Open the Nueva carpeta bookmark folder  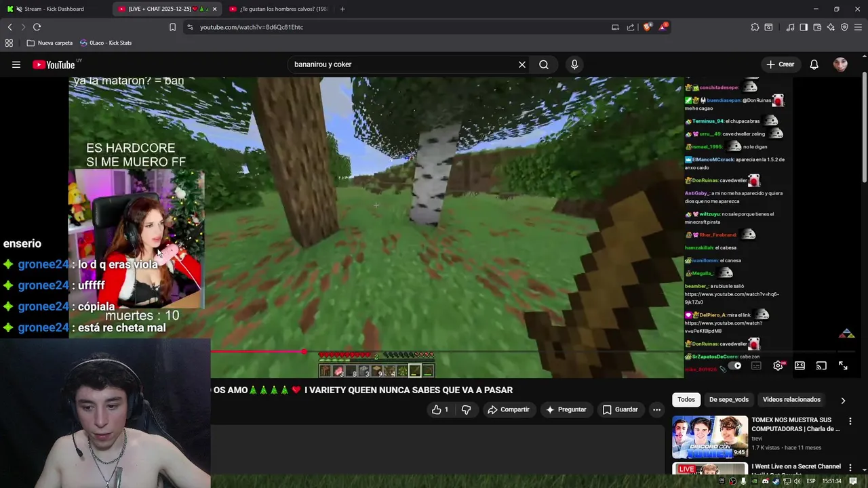(50, 43)
